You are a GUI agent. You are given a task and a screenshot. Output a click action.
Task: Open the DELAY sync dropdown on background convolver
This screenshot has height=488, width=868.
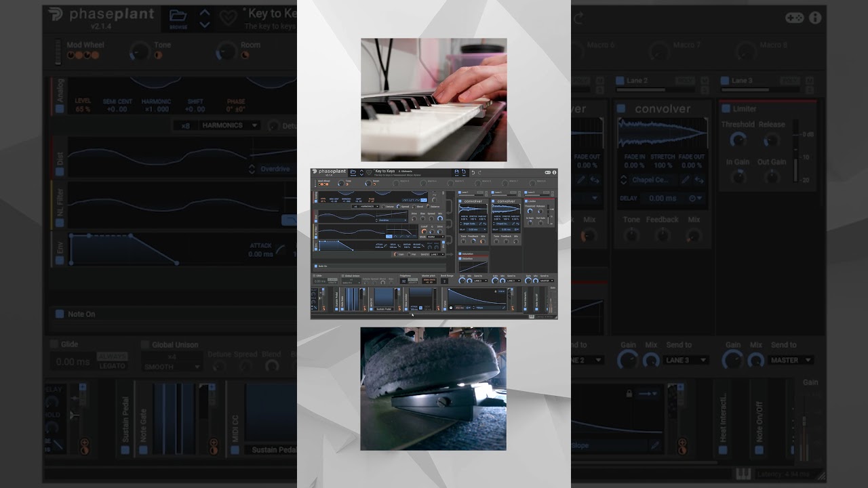696,199
